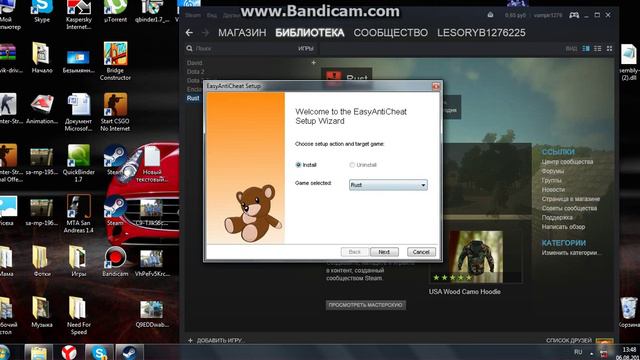Open Поддержка link in Steam

[x=557, y=218]
